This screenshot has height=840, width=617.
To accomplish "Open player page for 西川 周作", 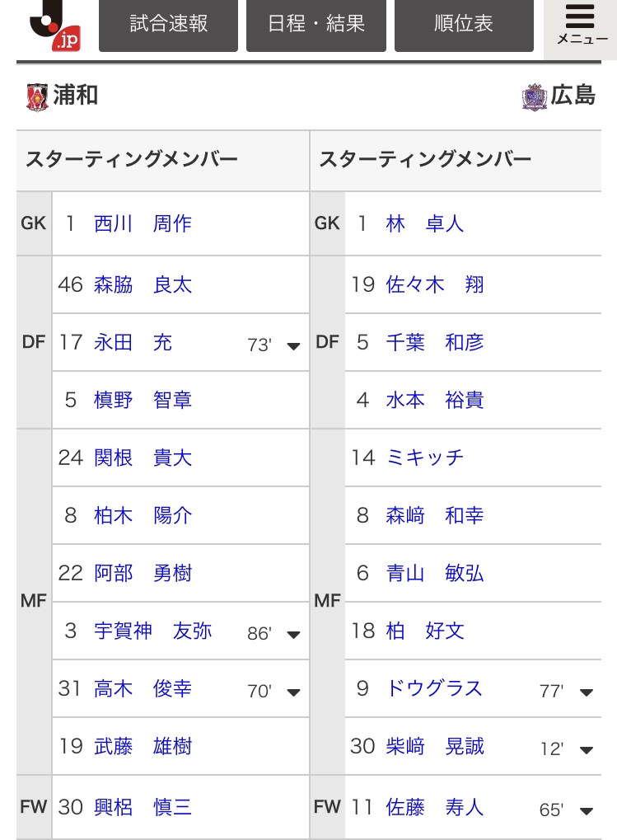I will tap(143, 223).
